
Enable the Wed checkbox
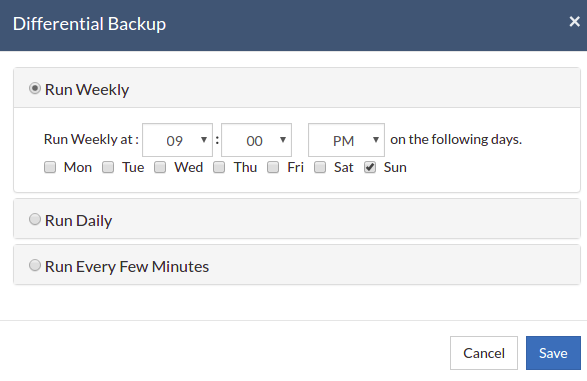(160, 167)
